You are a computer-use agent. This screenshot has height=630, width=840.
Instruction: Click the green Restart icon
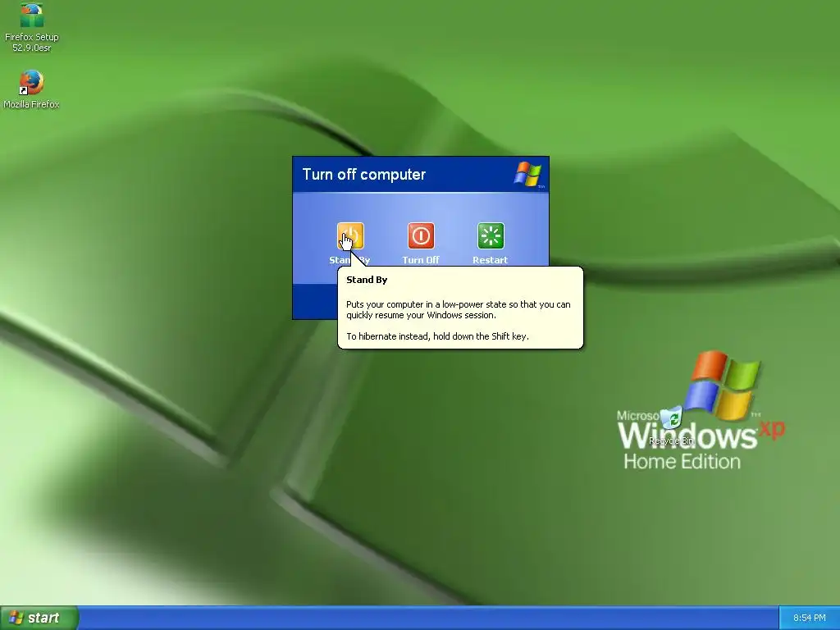tap(491, 235)
